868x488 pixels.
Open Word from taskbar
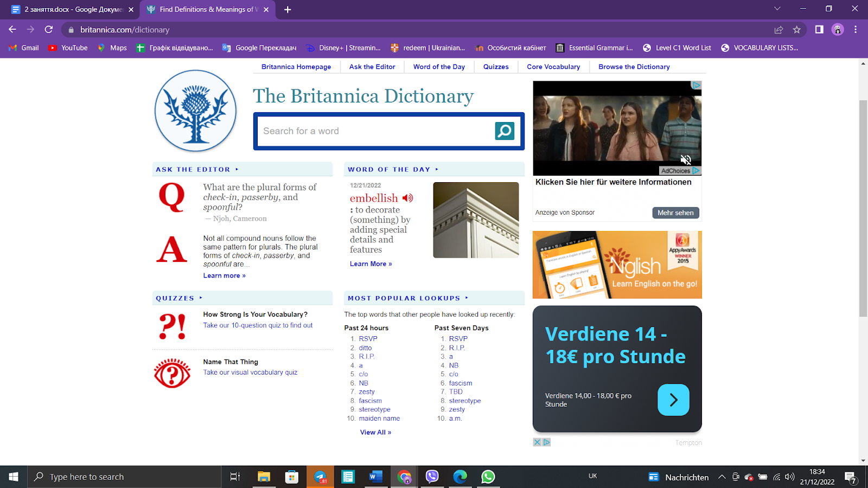(x=375, y=477)
